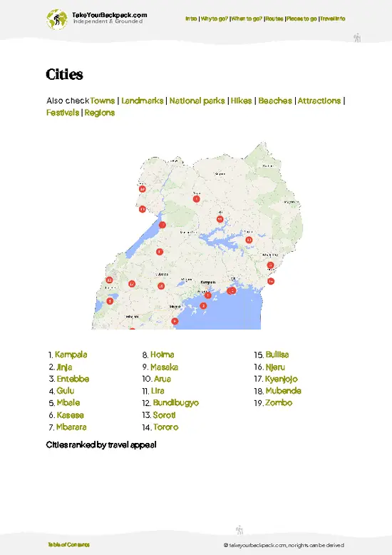This screenshot has width=392, height=555.
Task: Select map marker 4 for Gulu
Action: [x=196, y=199]
